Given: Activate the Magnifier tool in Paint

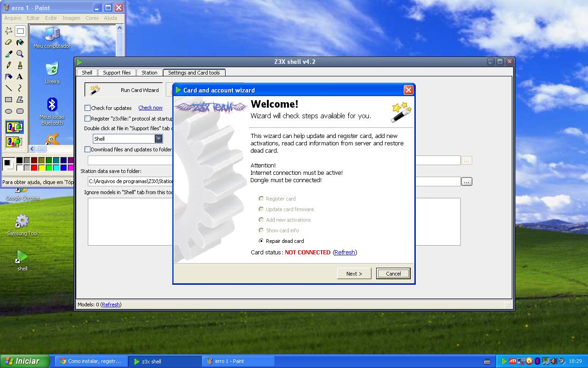Looking at the screenshot, I should (20, 54).
